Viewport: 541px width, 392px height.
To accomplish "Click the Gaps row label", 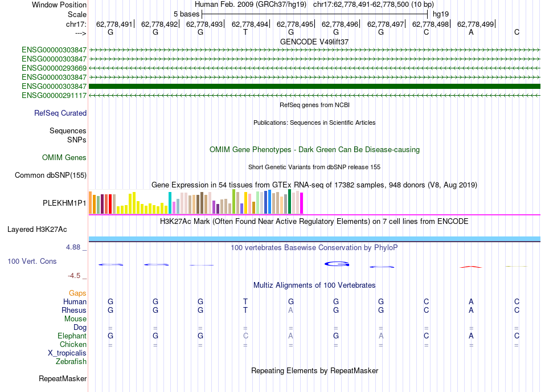I will pos(77,293).
